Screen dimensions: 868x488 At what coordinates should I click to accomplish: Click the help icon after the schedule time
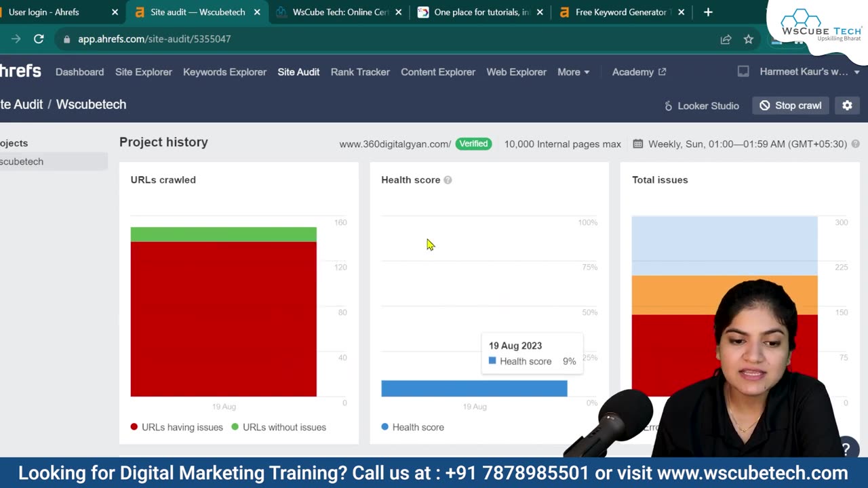[x=855, y=144]
